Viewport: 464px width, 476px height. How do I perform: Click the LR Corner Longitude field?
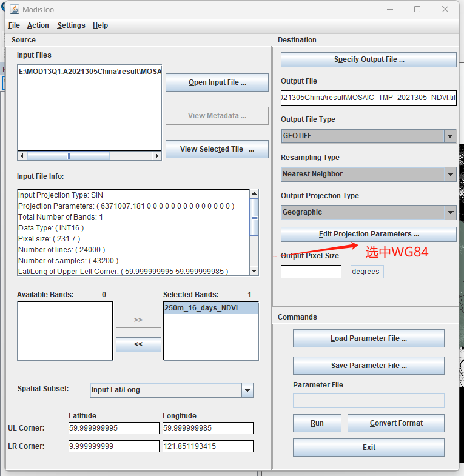click(208, 446)
